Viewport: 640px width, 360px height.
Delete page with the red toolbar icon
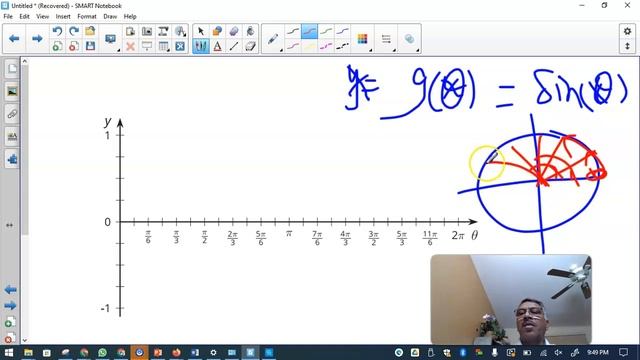(74, 46)
